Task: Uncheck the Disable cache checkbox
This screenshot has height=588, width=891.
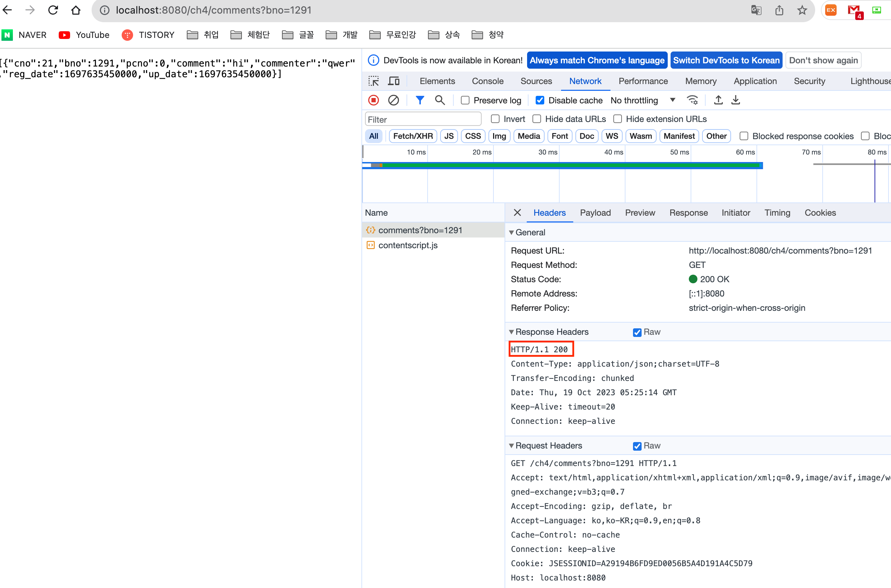Action: [540, 100]
